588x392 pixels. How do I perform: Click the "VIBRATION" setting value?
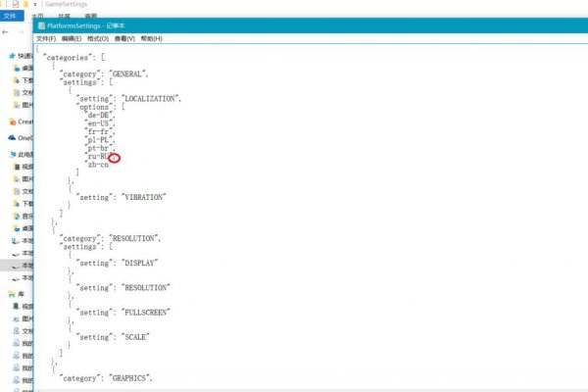[x=144, y=197]
